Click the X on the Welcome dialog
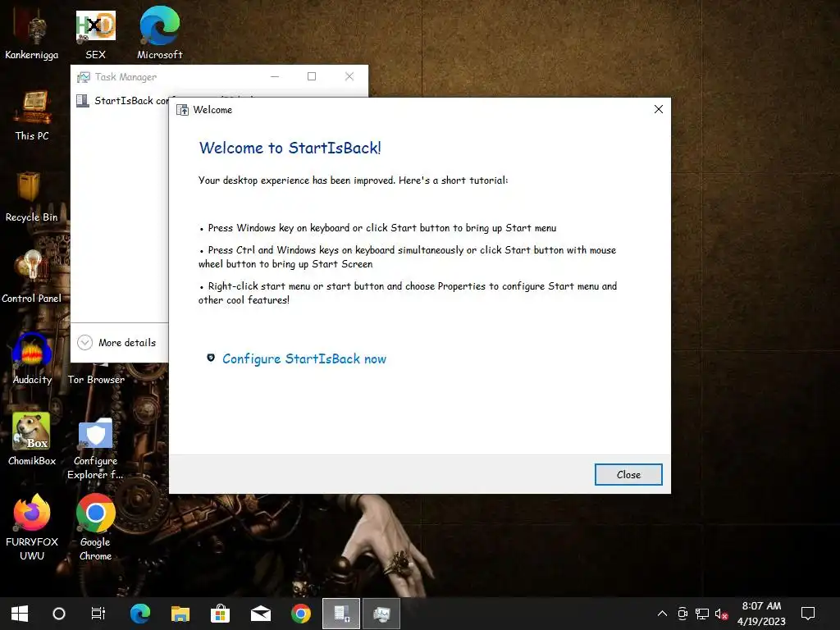The width and height of the screenshot is (840, 630). click(659, 109)
